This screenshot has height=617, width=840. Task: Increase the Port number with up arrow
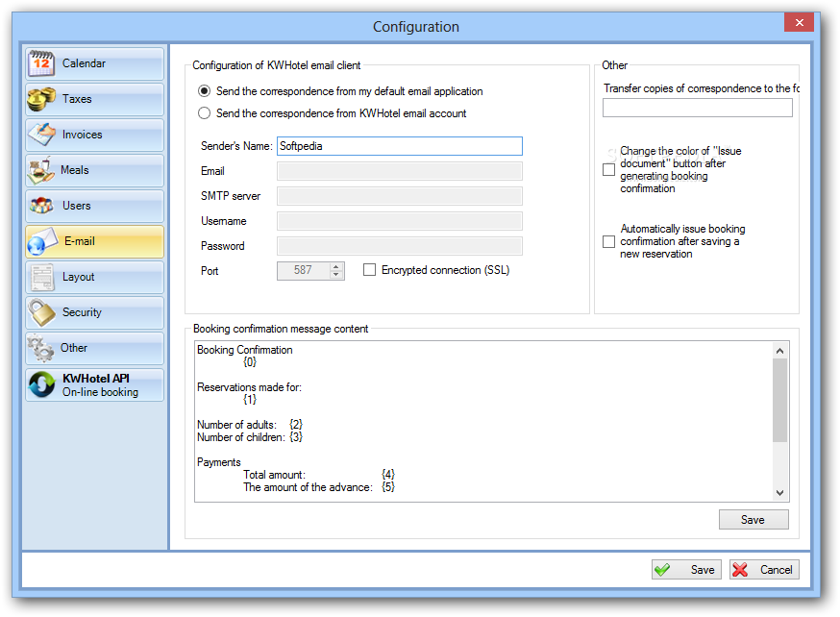[x=335, y=266]
